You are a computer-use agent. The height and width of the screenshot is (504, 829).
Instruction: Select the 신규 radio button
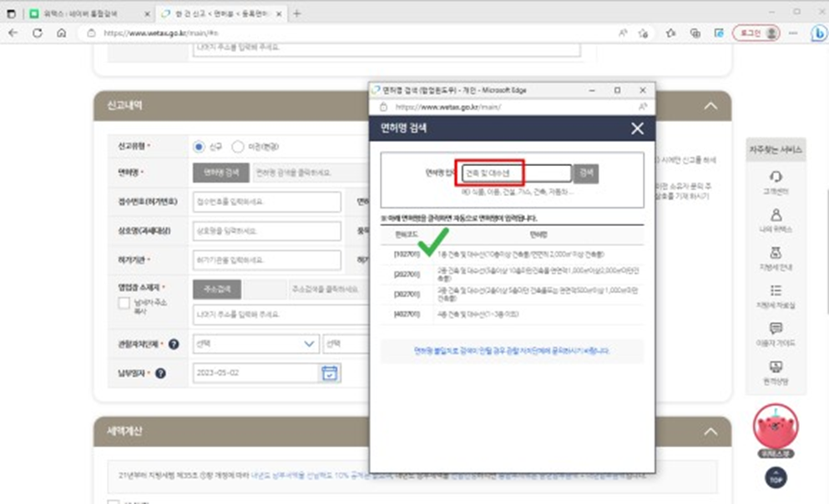tap(199, 147)
